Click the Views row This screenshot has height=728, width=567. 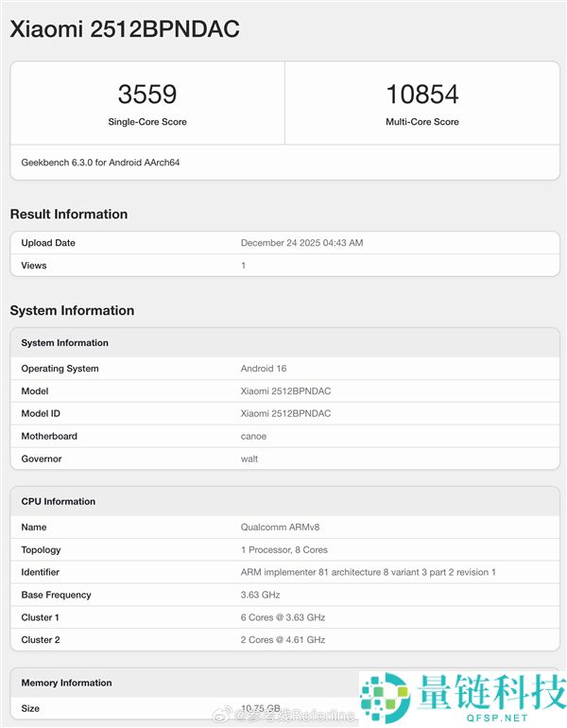[x=283, y=266]
